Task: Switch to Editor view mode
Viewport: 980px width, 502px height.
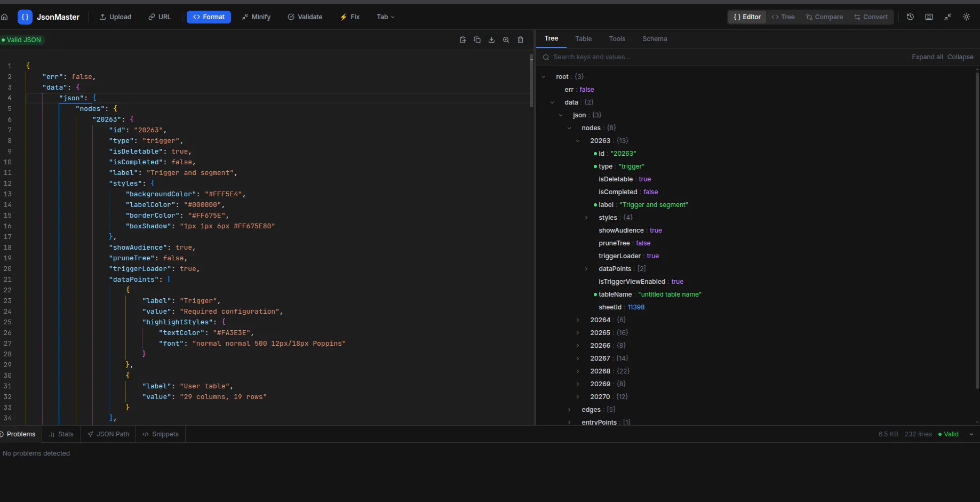Action: [x=747, y=17]
